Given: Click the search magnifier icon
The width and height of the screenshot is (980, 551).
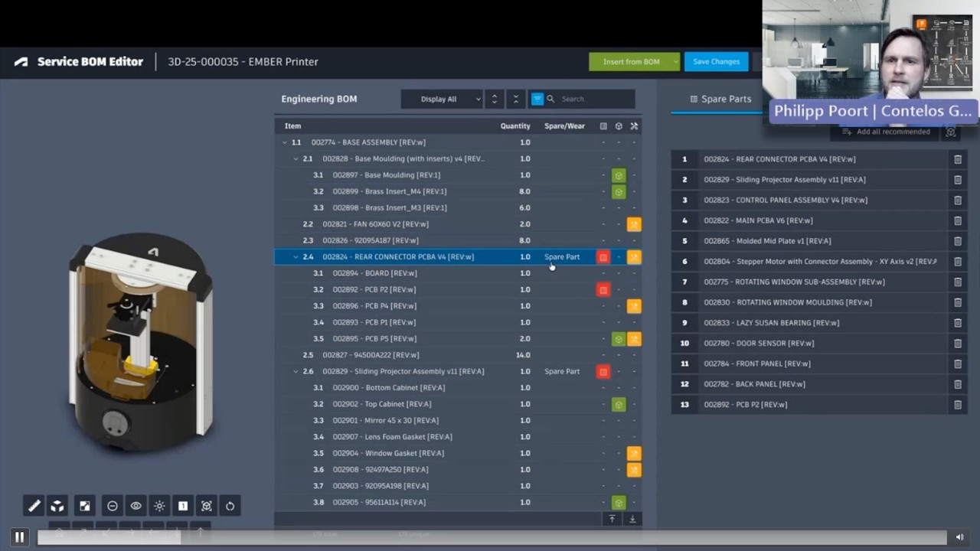Looking at the screenshot, I should [x=550, y=99].
